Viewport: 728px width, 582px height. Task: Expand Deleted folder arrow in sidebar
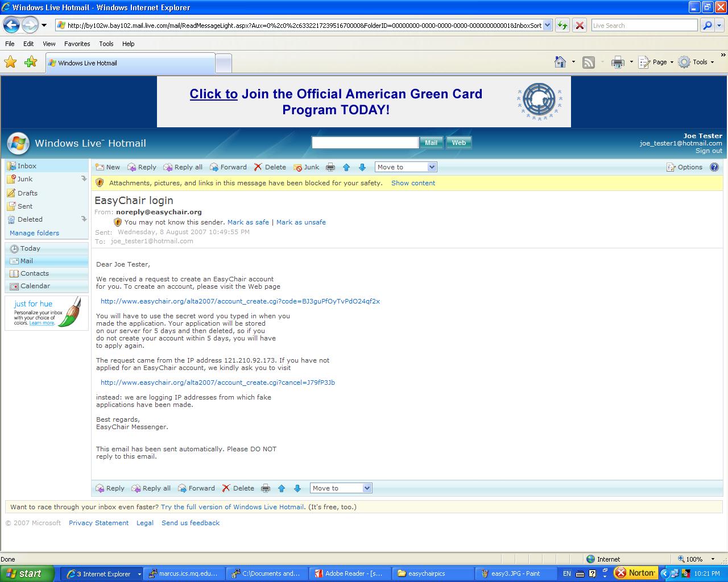(x=84, y=219)
